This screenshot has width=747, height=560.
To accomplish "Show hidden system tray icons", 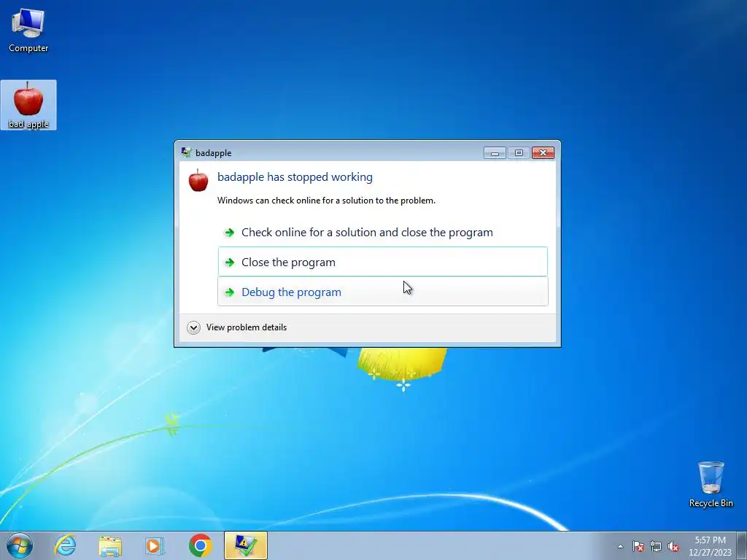I will coord(620,546).
